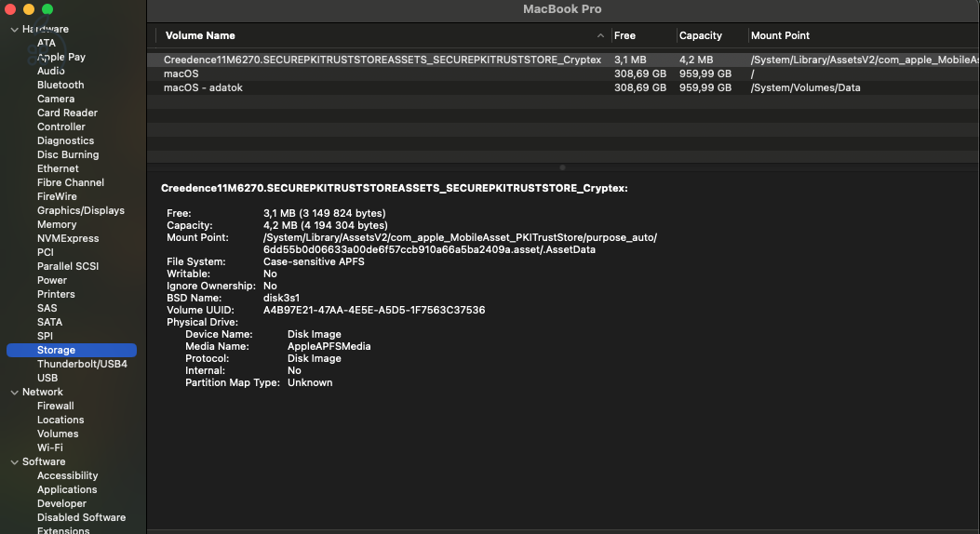Viewport: 980px width, 534px height.
Task: Open Camera hardware info
Action: coord(56,99)
